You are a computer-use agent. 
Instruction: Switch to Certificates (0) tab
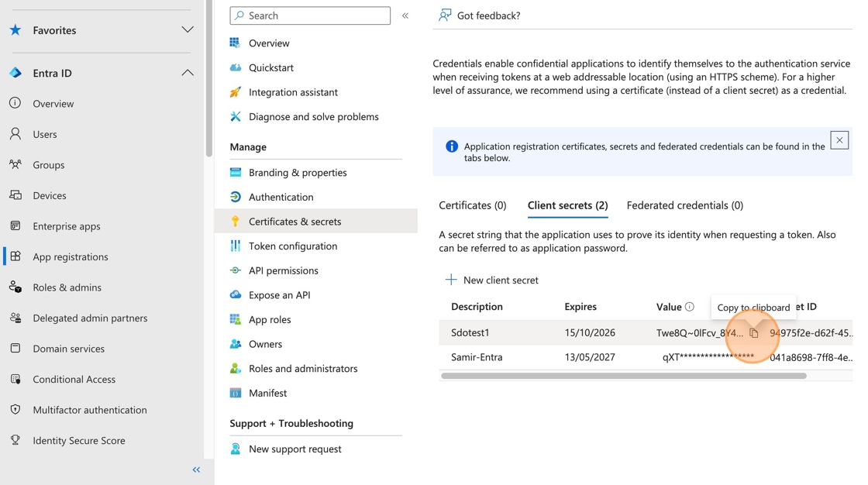[x=472, y=205]
